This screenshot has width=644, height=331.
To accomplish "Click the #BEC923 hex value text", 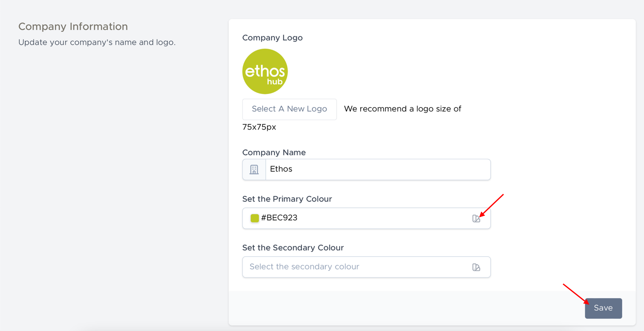I will [x=279, y=218].
